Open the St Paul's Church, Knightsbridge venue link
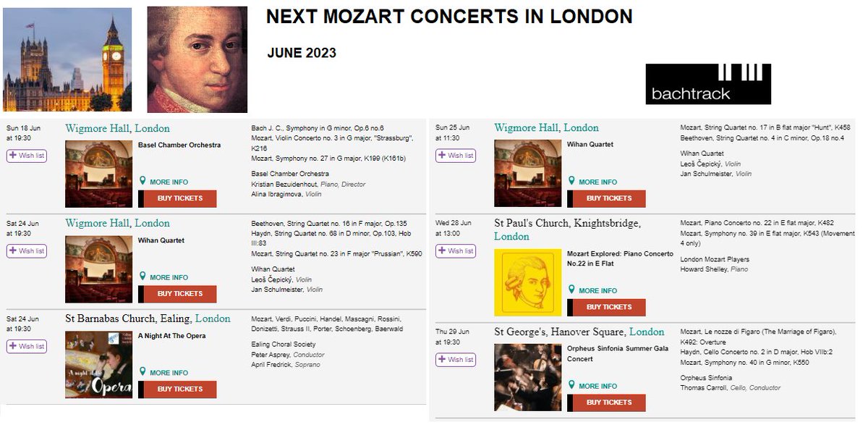Image resolution: width=868 pixels, height=430 pixels. [567, 223]
